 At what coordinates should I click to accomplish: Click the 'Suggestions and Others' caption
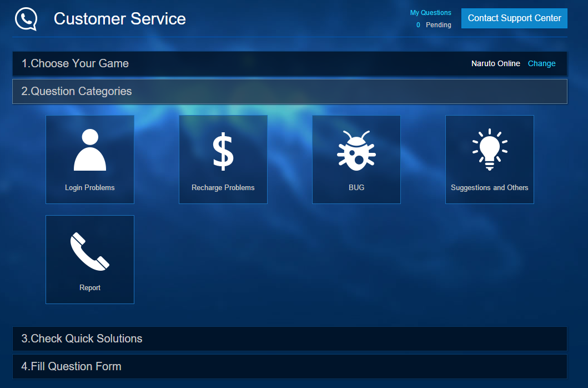(x=490, y=188)
